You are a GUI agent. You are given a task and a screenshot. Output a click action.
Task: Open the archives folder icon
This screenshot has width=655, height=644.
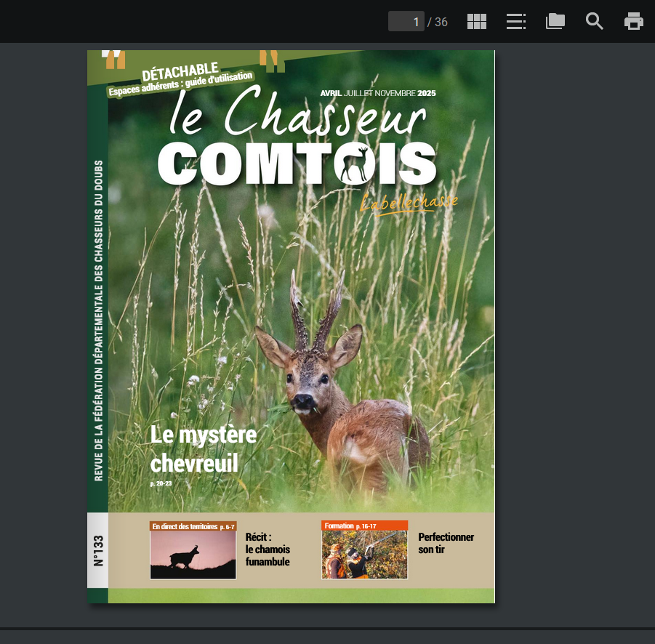click(555, 21)
